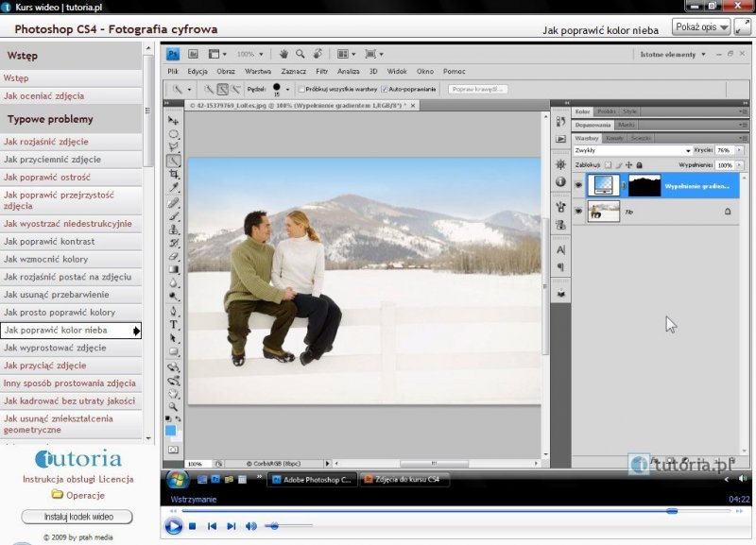This screenshot has height=545, width=756.
Task: Activate the Hand tool in the top bar
Action: point(283,54)
